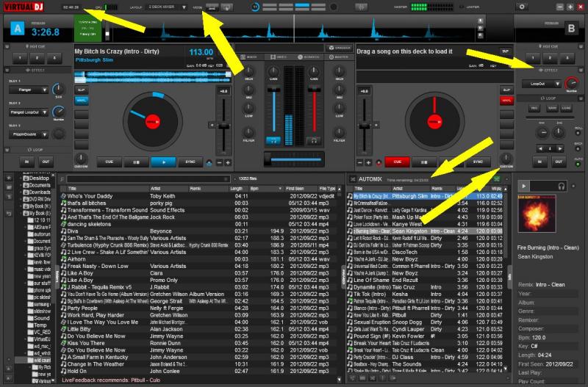Click the loop halve left arrow on deck B
This screenshot has width=588, height=387.
[540, 149]
